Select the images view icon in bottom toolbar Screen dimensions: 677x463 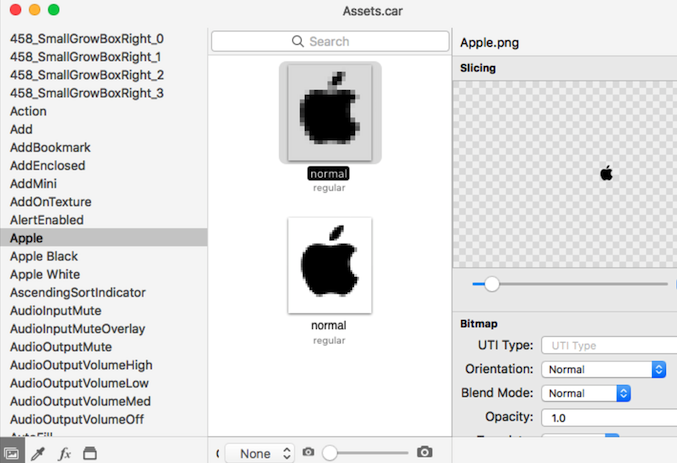12,453
